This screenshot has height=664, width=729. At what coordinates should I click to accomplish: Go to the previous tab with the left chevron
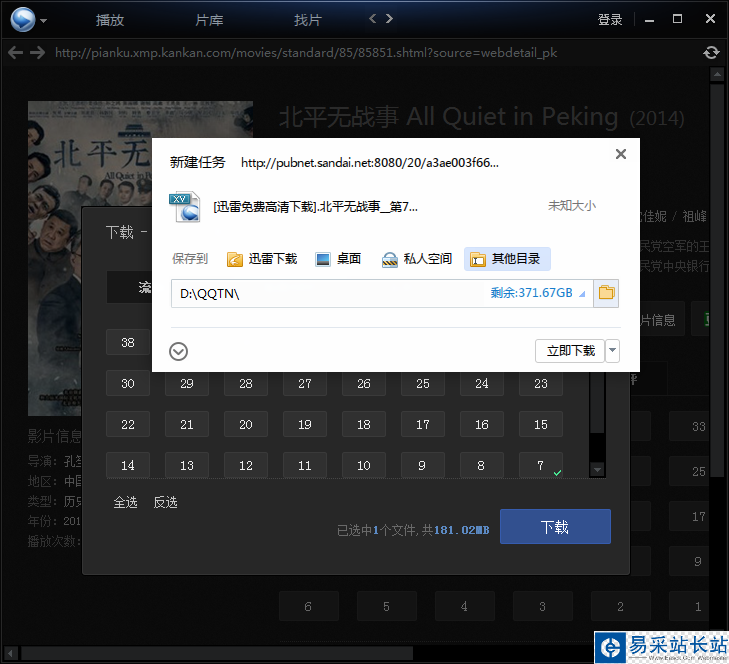(372, 19)
